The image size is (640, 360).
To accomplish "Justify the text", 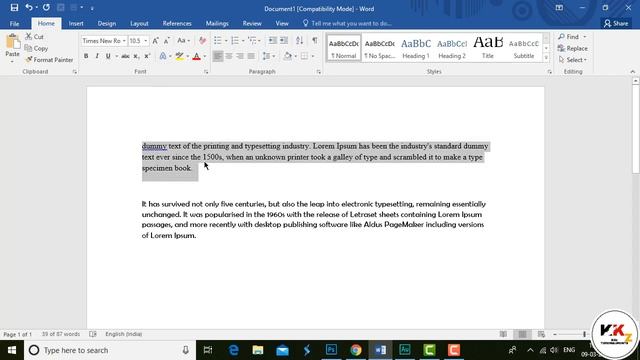I will [x=251, y=56].
